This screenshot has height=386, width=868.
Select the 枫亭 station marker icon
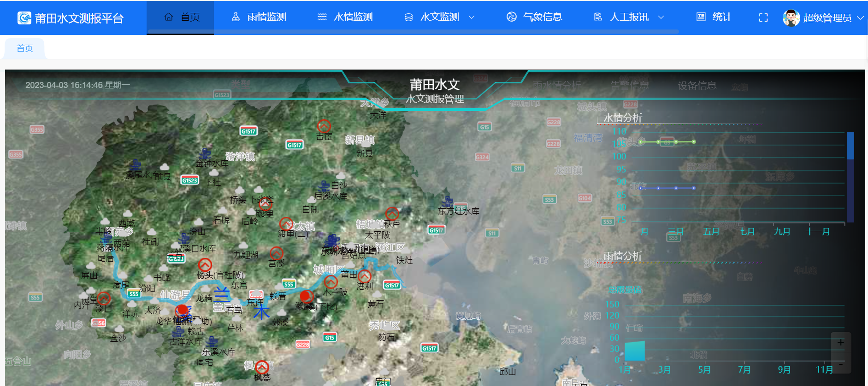pyautogui.click(x=262, y=367)
